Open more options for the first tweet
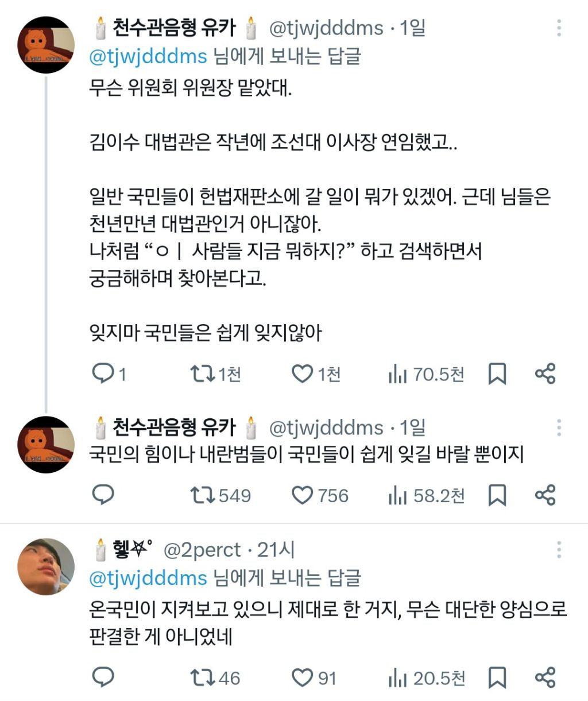 tap(559, 28)
